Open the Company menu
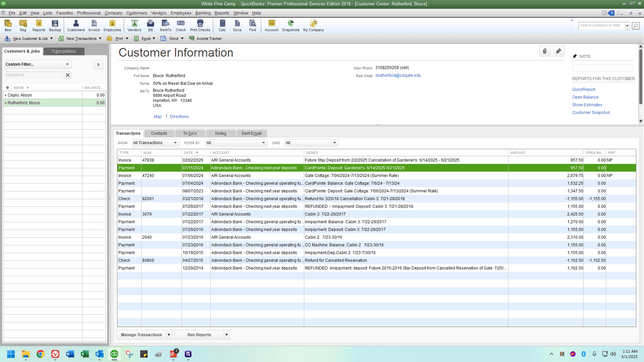 [113, 13]
